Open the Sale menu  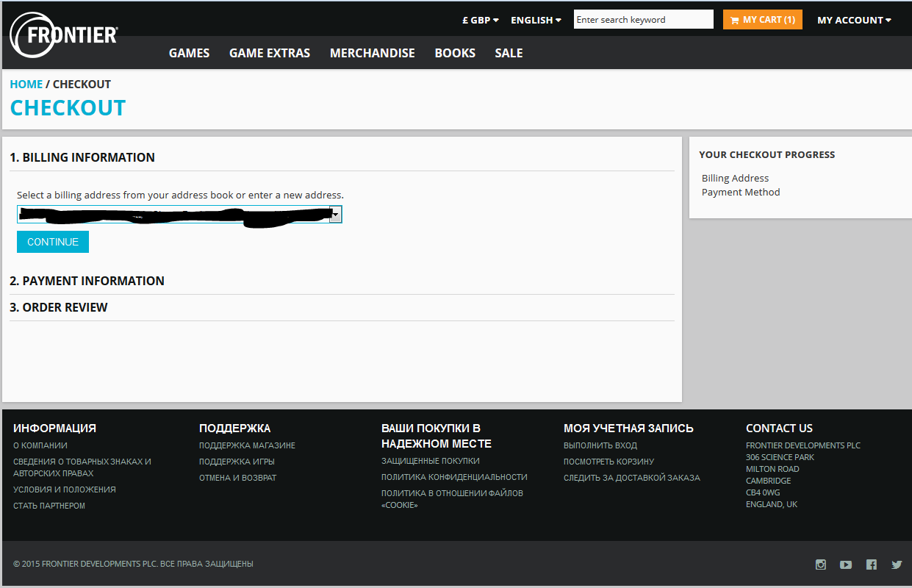[509, 53]
